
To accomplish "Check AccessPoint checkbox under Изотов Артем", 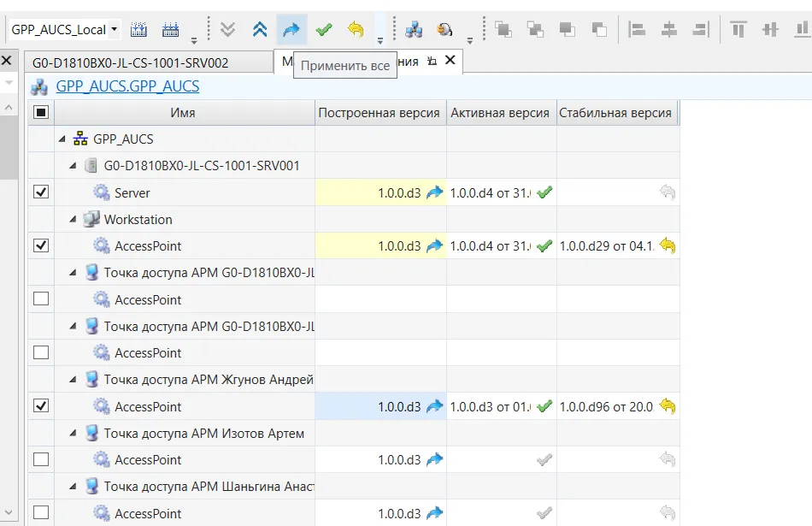I will tap(41, 459).
